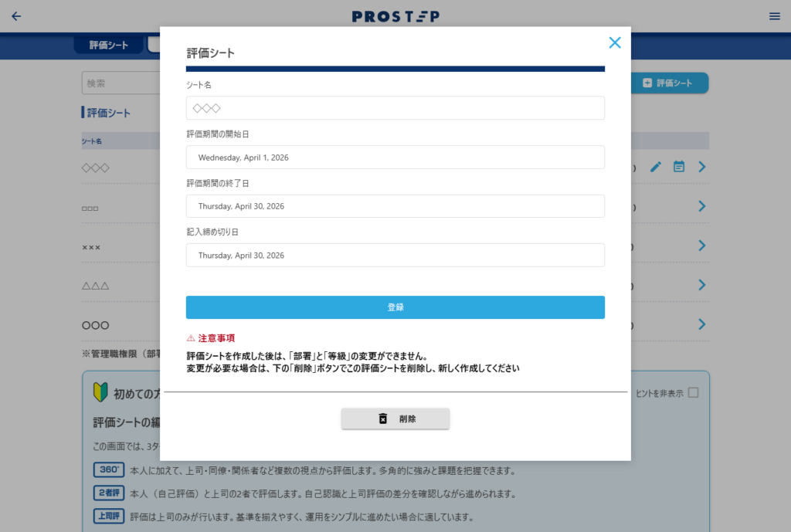Open the hamburger menu in the header

774,16
